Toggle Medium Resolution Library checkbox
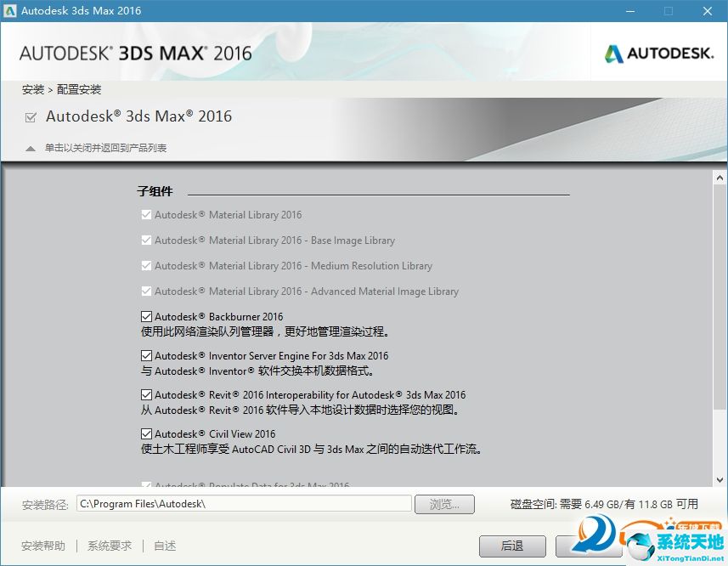 [x=146, y=266]
